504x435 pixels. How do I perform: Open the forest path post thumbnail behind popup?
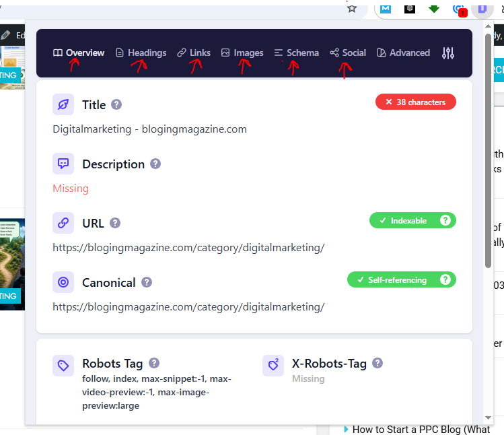[12, 264]
